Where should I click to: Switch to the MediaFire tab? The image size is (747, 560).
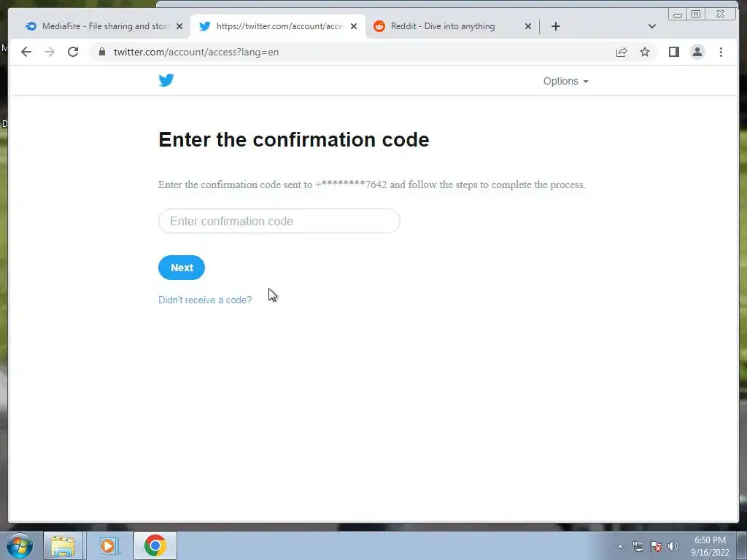pos(104,26)
